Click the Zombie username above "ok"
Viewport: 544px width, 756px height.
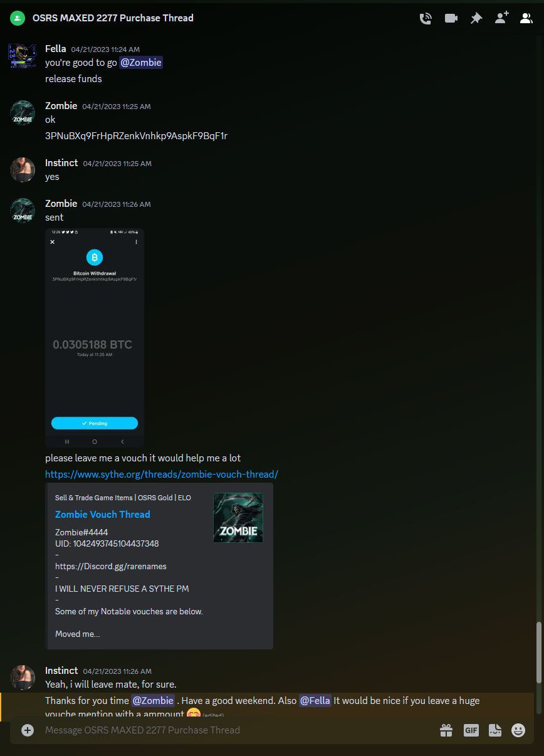click(x=61, y=105)
